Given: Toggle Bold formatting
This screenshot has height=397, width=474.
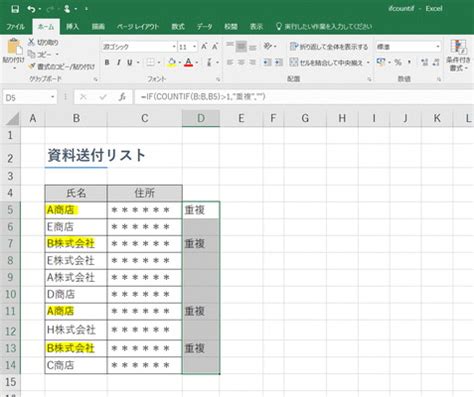Looking at the screenshot, I should [107, 62].
